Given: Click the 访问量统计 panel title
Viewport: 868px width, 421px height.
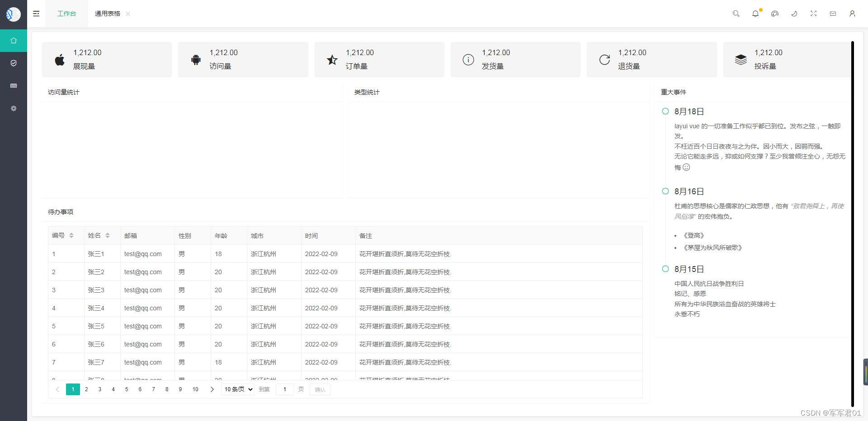Looking at the screenshot, I should [64, 92].
